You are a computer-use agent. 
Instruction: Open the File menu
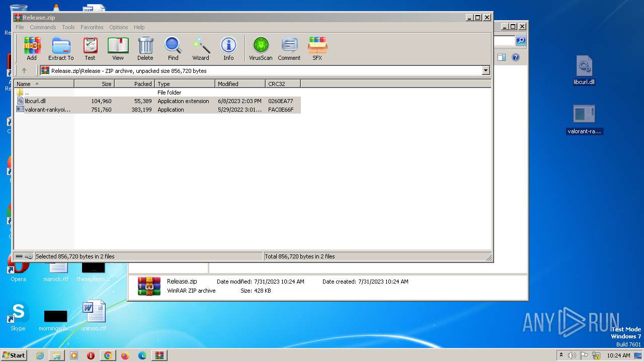tap(20, 27)
